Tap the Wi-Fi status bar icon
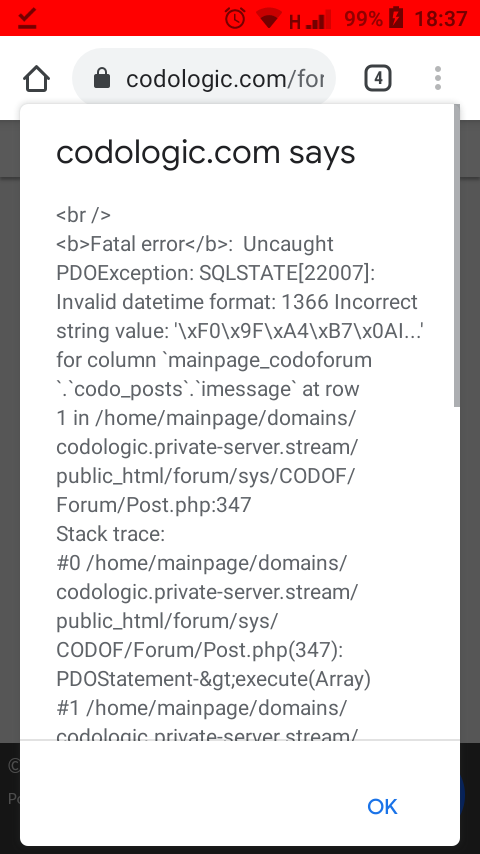Image resolution: width=480 pixels, height=854 pixels. click(268, 19)
